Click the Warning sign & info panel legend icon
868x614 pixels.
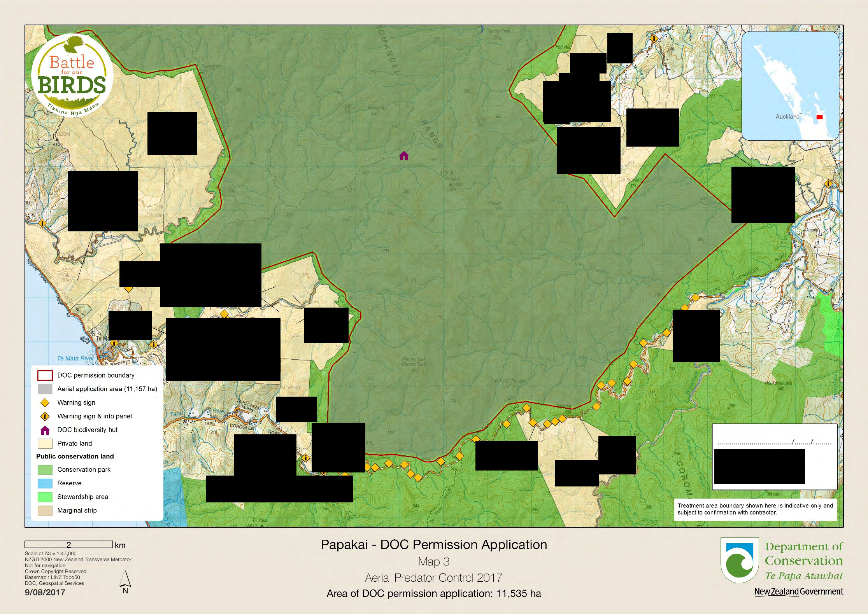coord(45,416)
